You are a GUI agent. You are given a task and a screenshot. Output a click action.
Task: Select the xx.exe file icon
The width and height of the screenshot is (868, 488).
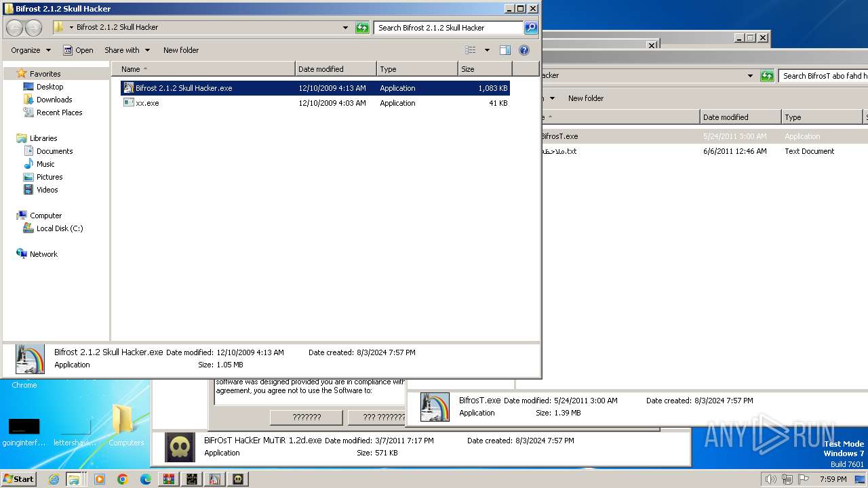point(128,103)
